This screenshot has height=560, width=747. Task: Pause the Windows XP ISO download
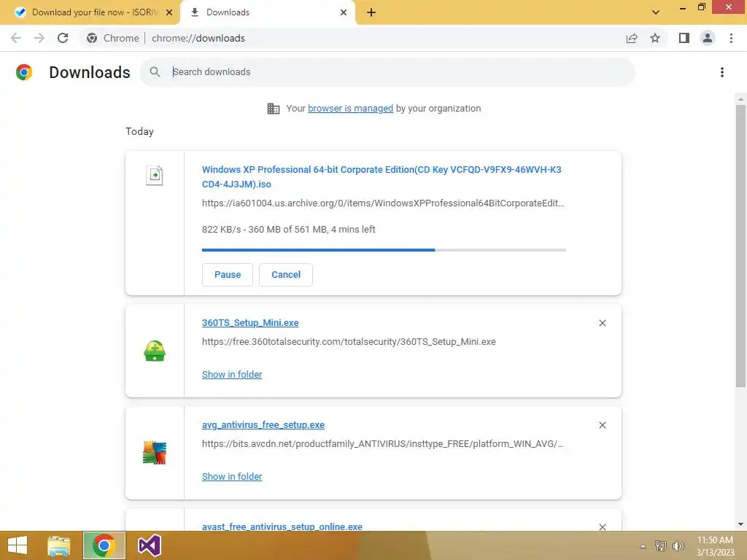228,275
